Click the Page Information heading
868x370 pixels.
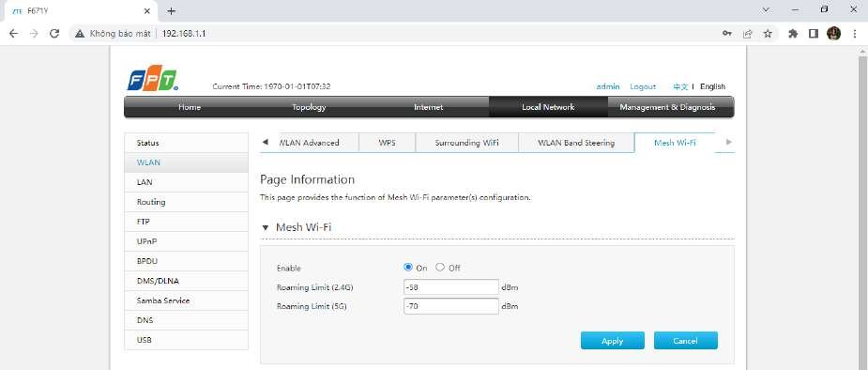click(x=307, y=179)
